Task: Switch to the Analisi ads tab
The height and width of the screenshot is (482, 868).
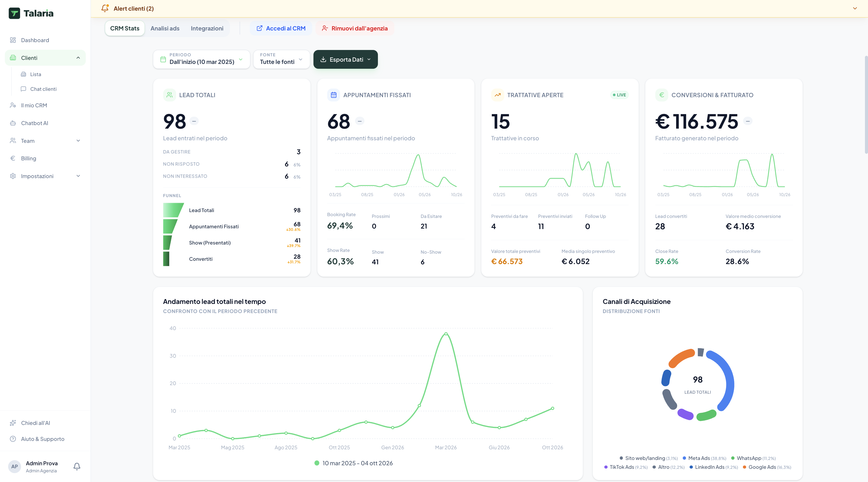Action: 165,28
